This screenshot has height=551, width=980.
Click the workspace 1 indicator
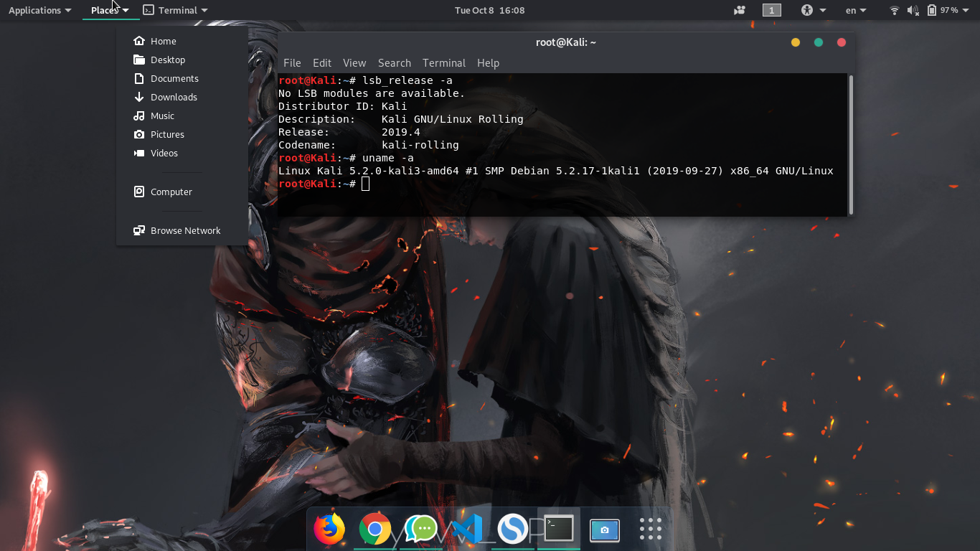(x=772, y=10)
